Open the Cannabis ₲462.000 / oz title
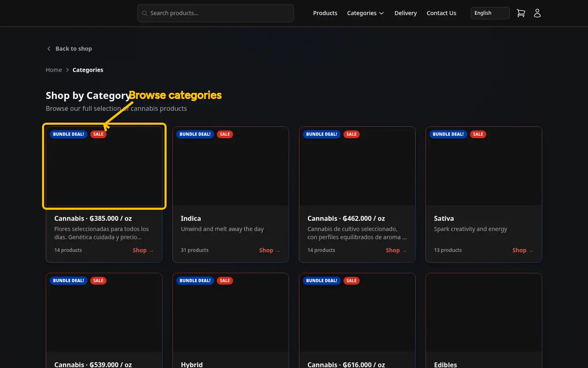 (346, 218)
